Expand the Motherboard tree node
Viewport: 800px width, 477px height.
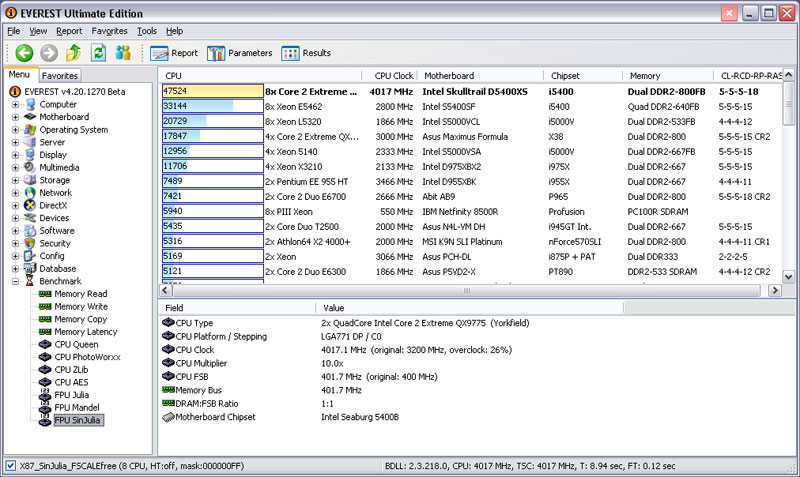click(x=15, y=117)
